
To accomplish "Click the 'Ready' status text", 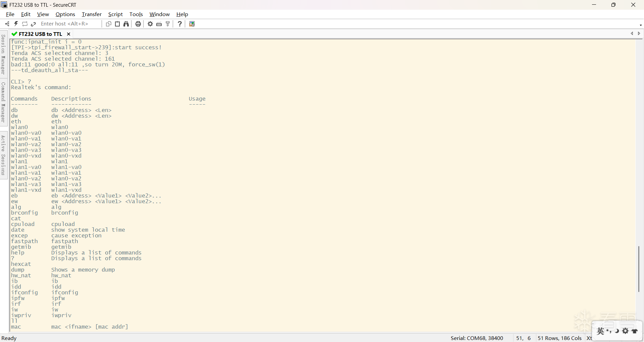I will click(x=9, y=338).
